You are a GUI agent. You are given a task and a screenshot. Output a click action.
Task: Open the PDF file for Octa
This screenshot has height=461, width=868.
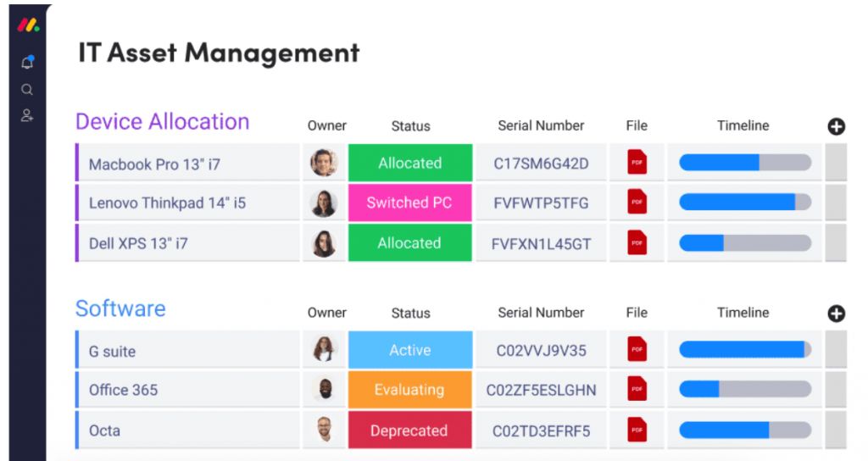pyautogui.click(x=637, y=430)
